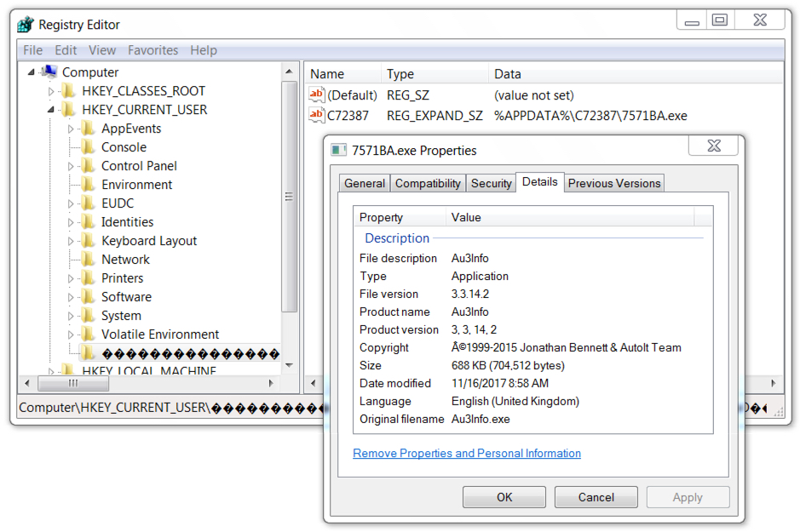This screenshot has height=532, width=800.
Task: Open the Help menu
Action: pos(204,50)
